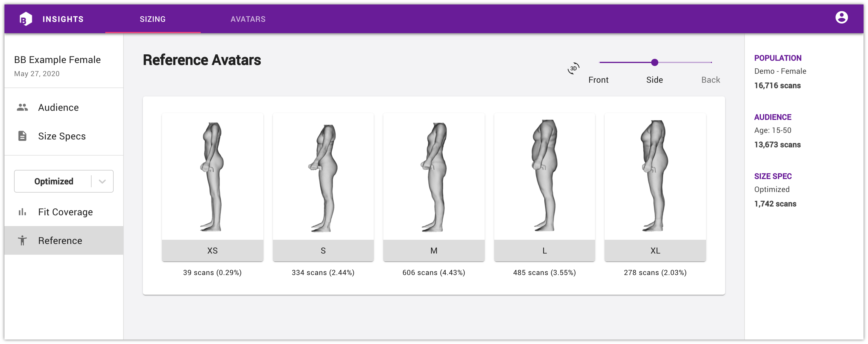Click the '278 scans (2.03%)' text
868x344 pixels.
655,273
